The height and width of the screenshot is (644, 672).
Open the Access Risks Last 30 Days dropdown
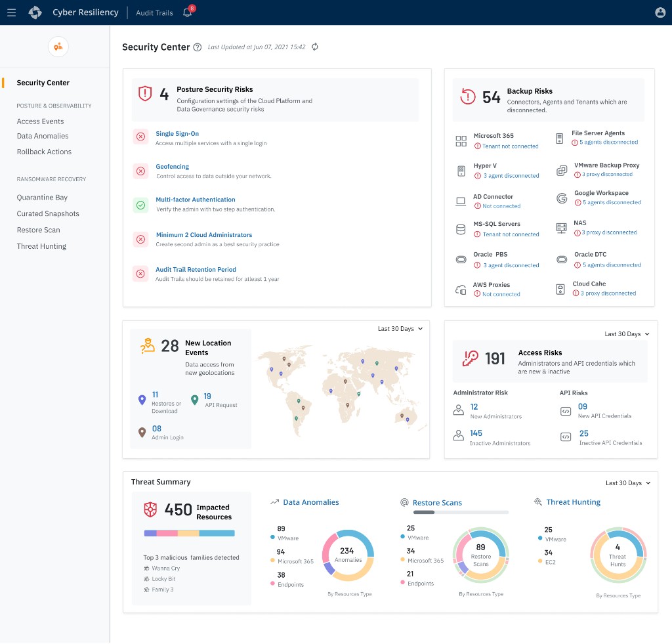[x=627, y=334]
